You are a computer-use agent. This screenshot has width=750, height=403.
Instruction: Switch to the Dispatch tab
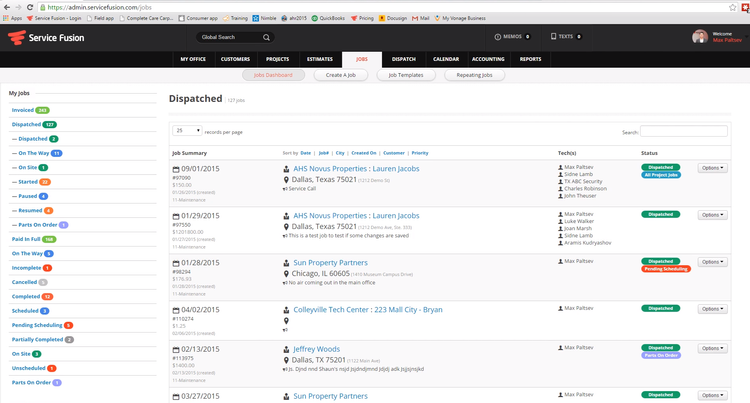(x=404, y=59)
